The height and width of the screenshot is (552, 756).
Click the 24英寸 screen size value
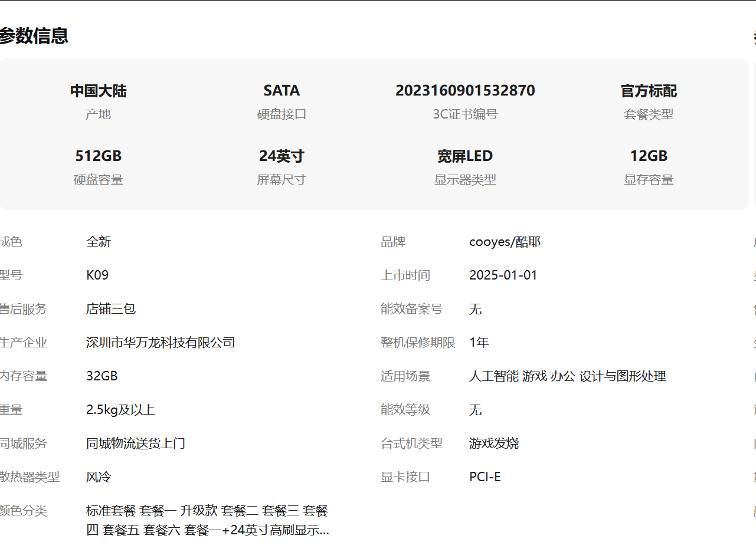[x=282, y=156]
